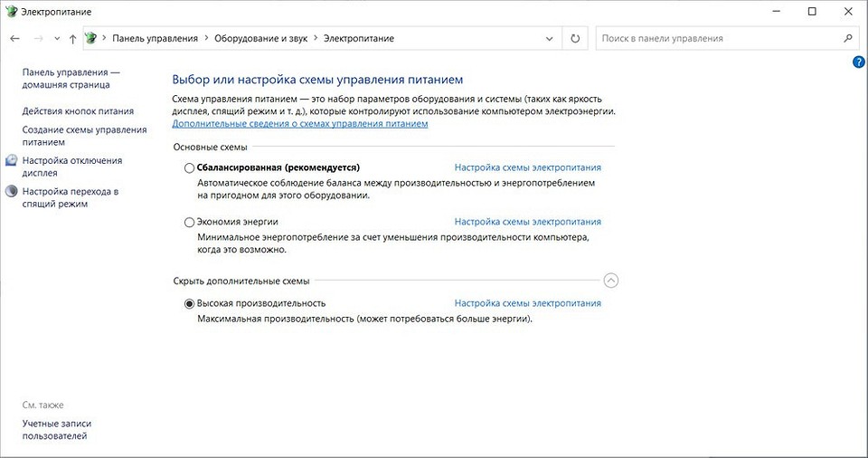This screenshot has width=868, height=458.
Task: Navigate to Панель управления breadcrumb
Action: (x=155, y=38)
